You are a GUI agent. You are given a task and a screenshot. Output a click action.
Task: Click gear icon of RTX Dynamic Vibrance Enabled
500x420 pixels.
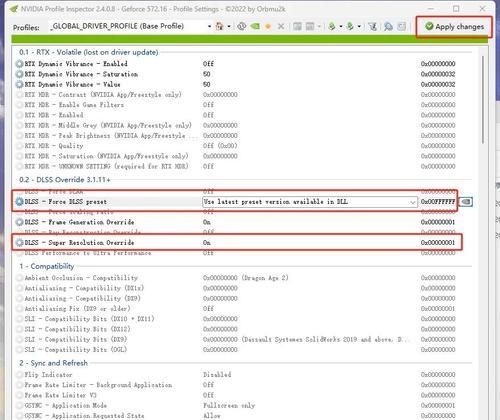tap(20, 64)
